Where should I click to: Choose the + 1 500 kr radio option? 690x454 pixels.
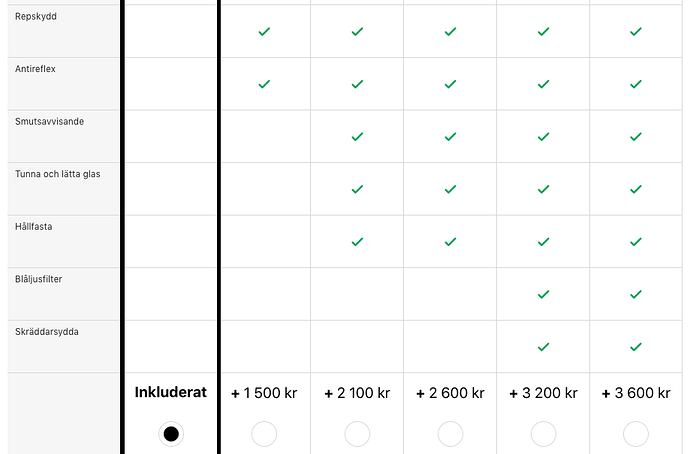coord(264,433)
